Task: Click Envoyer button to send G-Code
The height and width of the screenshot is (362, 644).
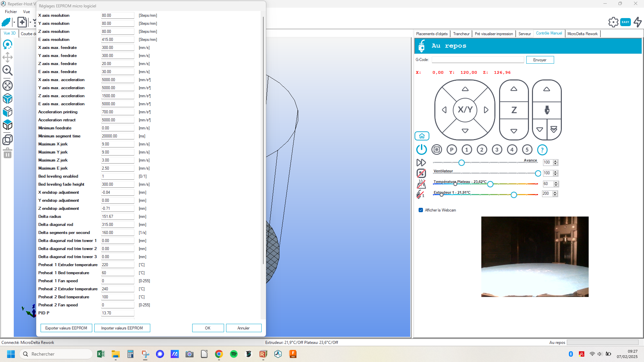Action: tap(540, 60)
